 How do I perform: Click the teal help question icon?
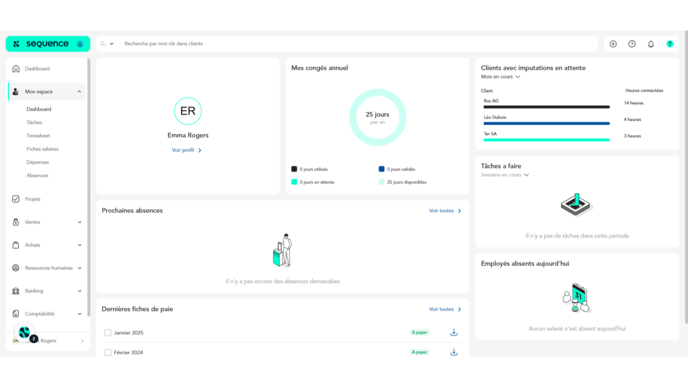pyautogui.click(x=670, y=44)
